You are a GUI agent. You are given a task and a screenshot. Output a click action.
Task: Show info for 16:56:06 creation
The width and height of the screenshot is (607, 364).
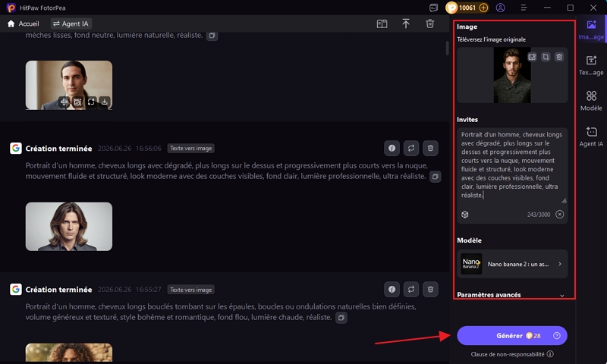point(392,148)
